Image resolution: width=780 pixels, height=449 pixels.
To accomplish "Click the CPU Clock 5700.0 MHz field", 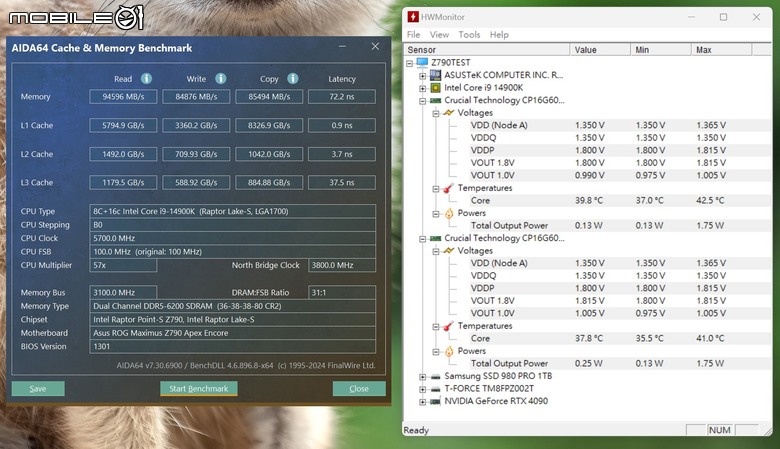I will (x=232, y=238).
